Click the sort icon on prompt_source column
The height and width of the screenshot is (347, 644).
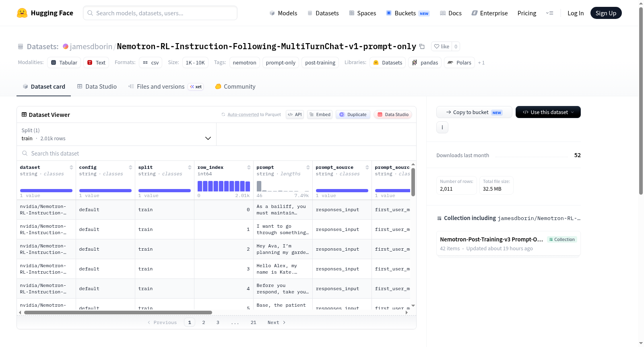367,167
